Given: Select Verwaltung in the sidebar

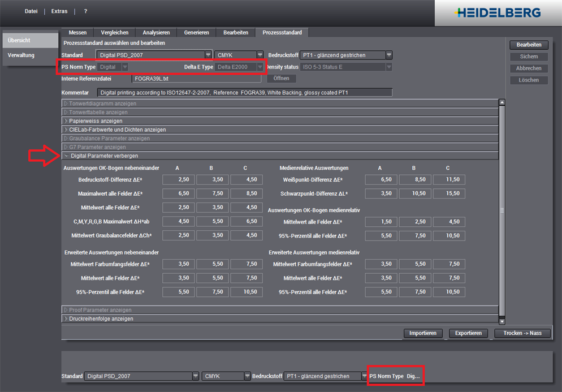Looking at the screenshot, I should pyautogui.click(x=31, y=55).
